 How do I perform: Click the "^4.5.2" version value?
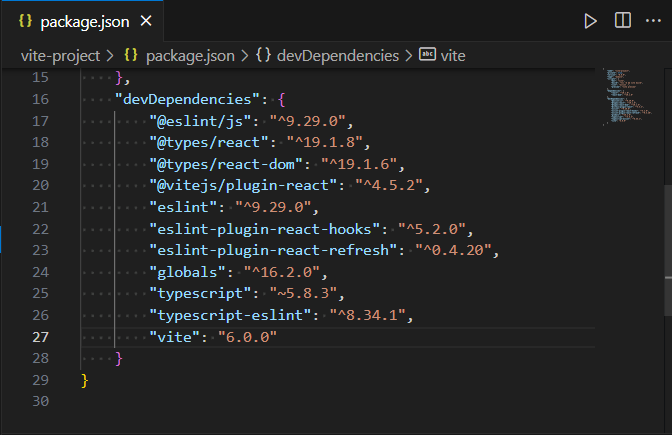[x=389, y=185]
